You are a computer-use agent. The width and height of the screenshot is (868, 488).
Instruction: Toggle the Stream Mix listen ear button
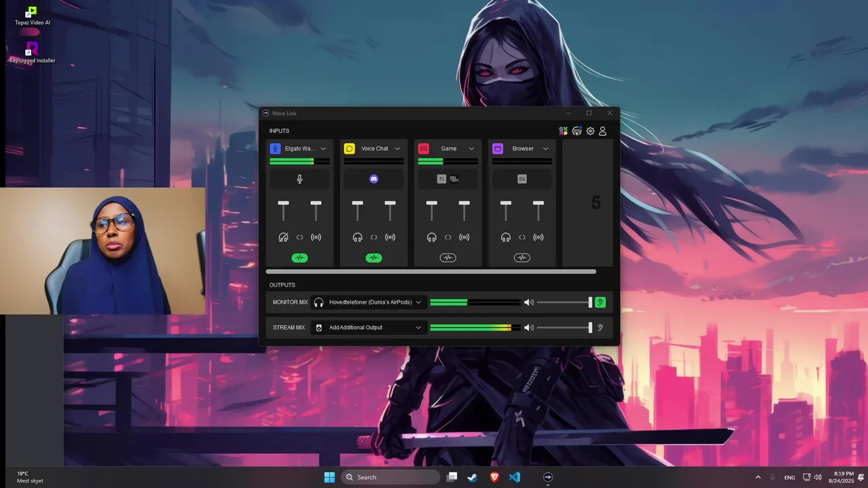tap(600, 327)
